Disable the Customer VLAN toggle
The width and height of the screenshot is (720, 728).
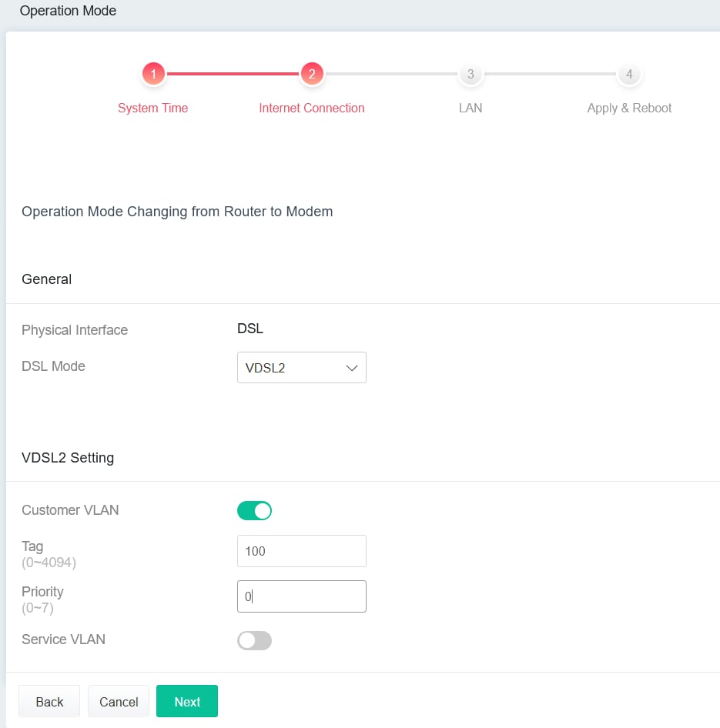click(254, 510)
